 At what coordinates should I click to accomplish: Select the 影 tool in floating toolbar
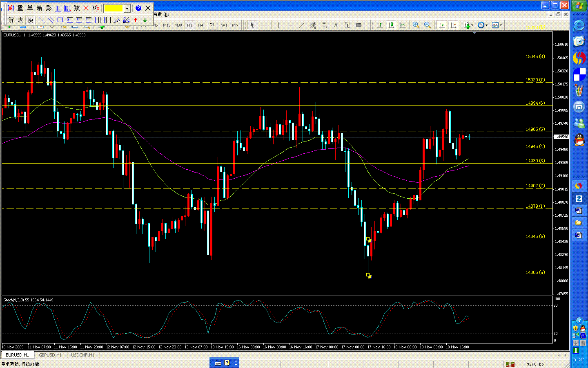(49, 8)
